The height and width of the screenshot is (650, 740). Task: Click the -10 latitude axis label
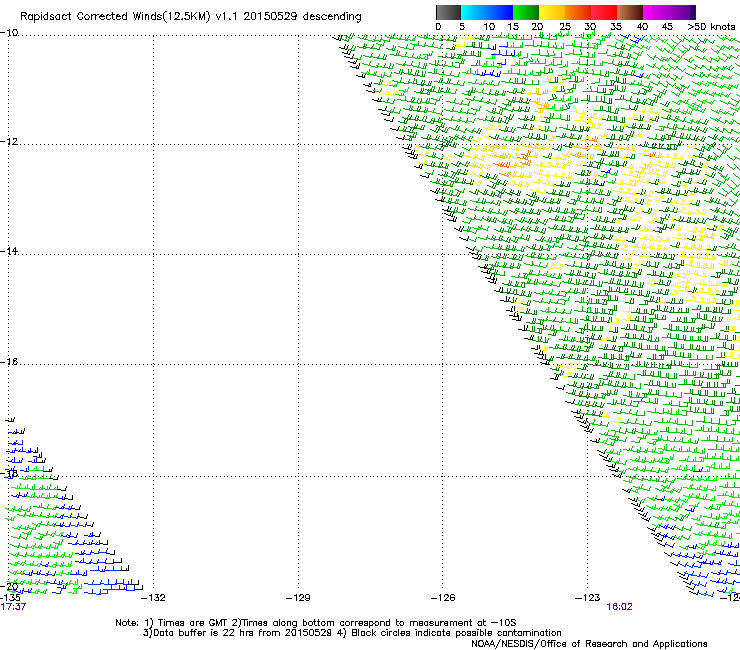(9, 32)
